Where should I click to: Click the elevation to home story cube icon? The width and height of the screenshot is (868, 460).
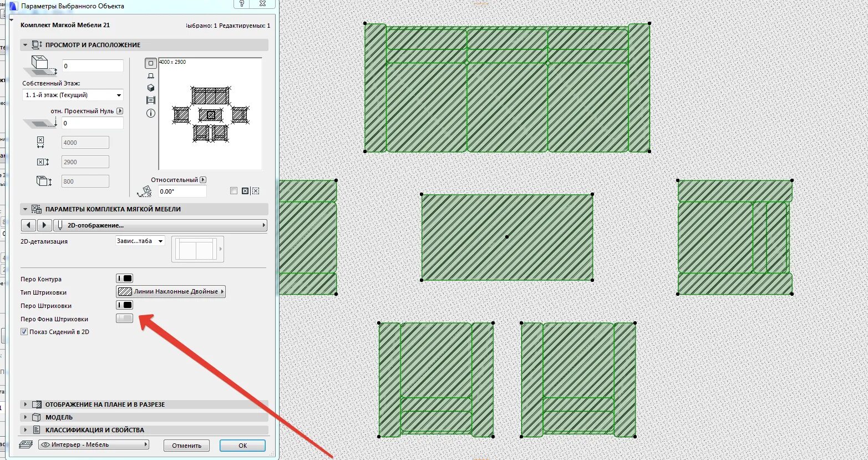tap(40, 65)
